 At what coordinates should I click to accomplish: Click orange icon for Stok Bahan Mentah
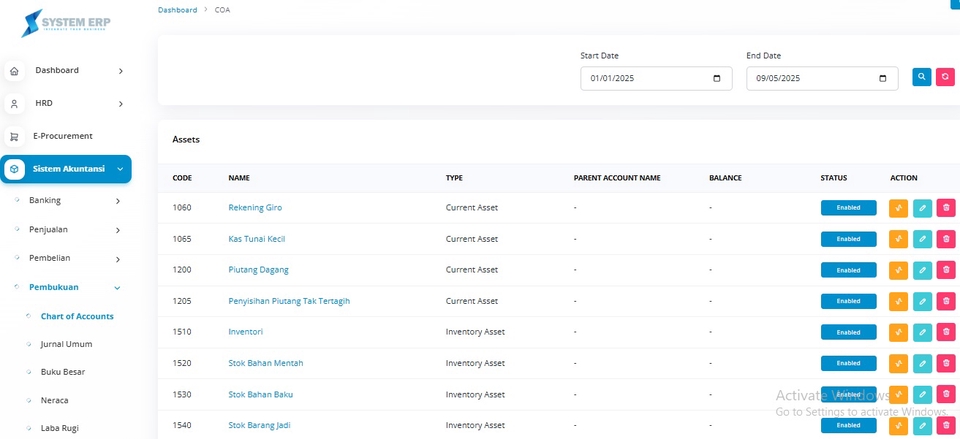pyautogui.click(x=898, y=364)
